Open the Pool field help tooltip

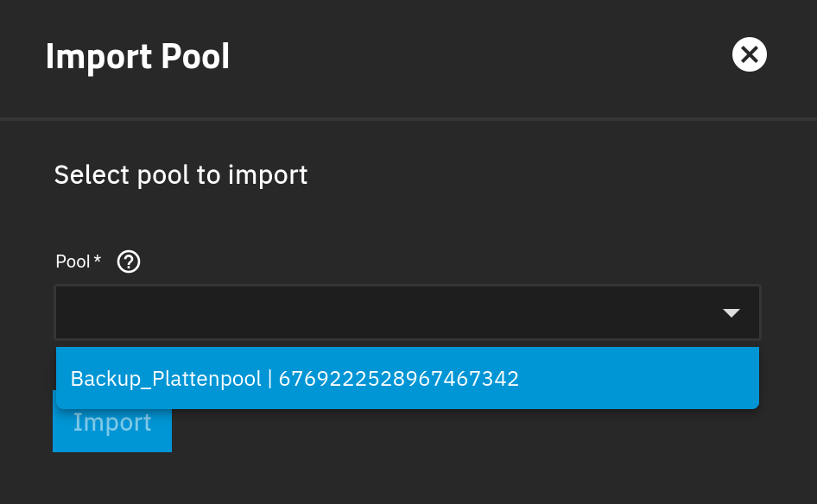point(128,261)
